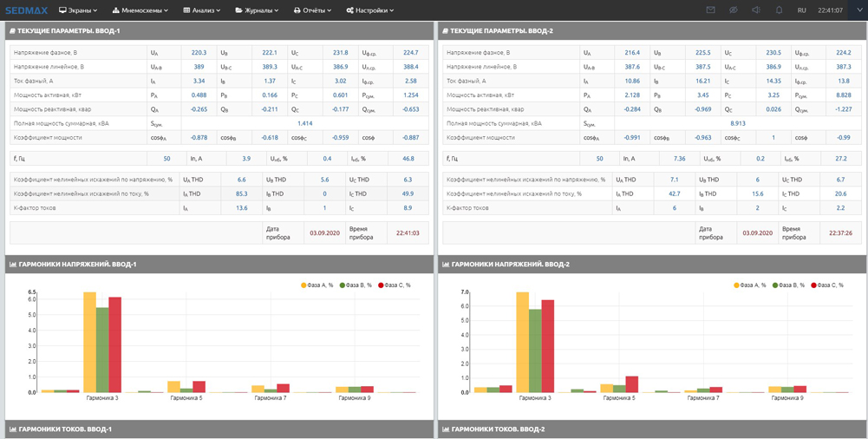Open the bell alerts icon
This screenshot has width=868, height=439.
point(779,10)
